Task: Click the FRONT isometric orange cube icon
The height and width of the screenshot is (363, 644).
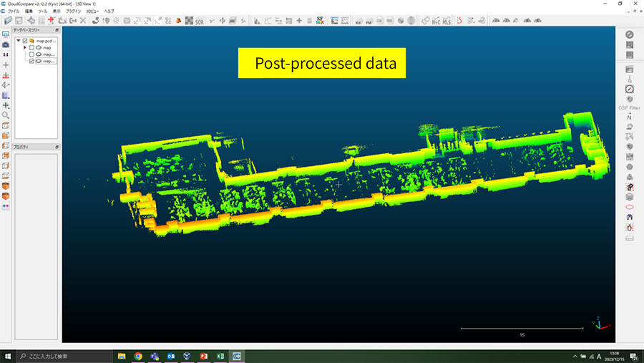Action: pos(6,186)
